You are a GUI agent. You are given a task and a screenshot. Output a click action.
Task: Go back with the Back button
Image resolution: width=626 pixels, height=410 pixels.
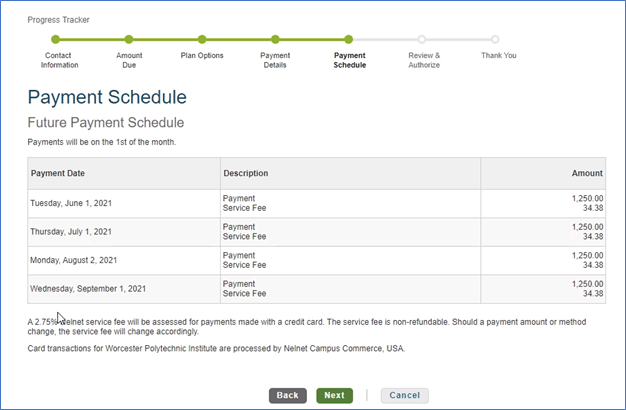point(287,395)
